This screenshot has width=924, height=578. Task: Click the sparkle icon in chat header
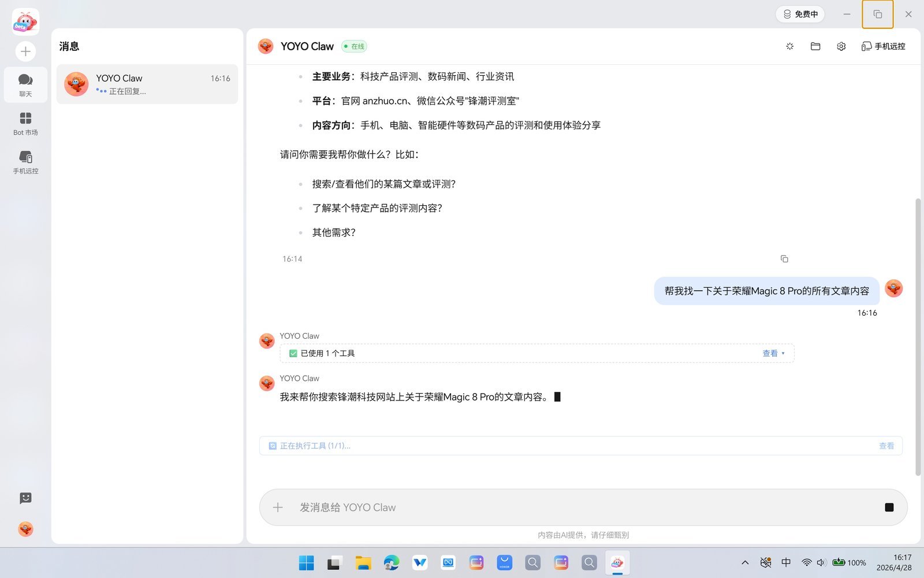(789, 46)
